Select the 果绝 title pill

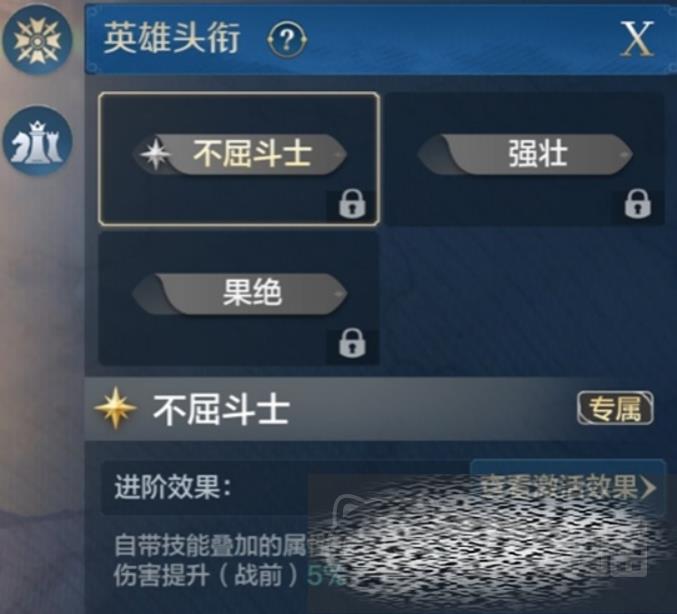pos(239,293)
